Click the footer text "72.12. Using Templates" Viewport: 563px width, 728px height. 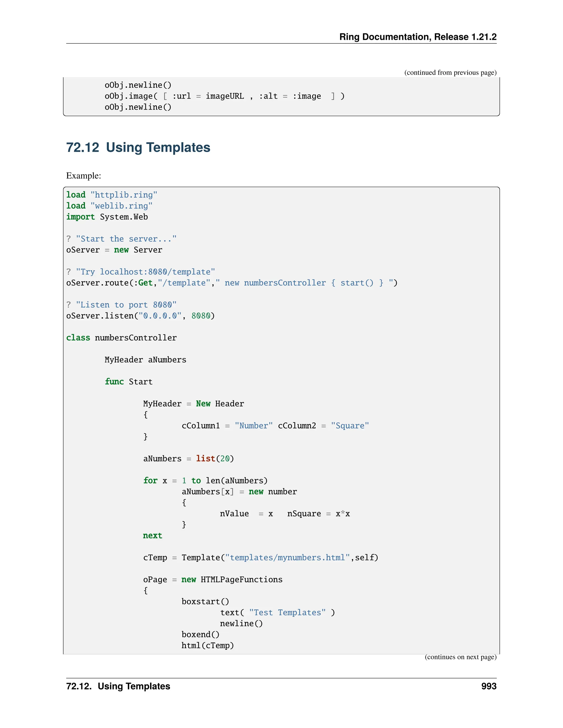(118, 686)
